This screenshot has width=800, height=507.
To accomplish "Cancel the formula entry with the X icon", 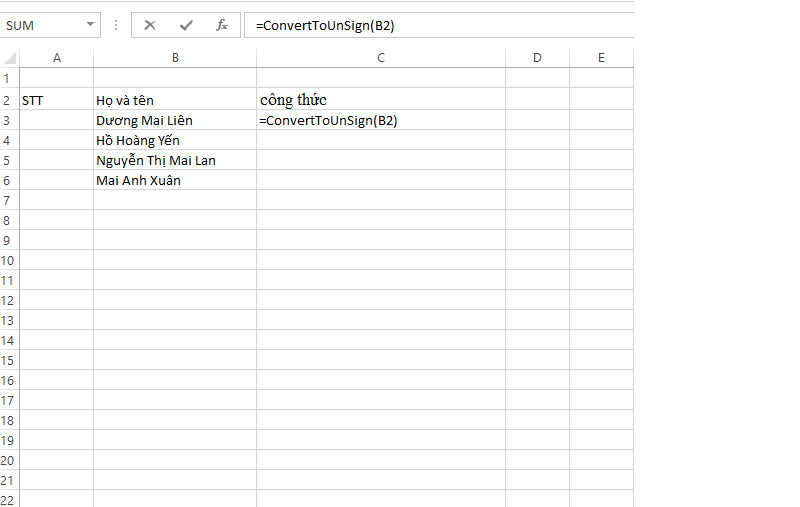I will (149, 26).
